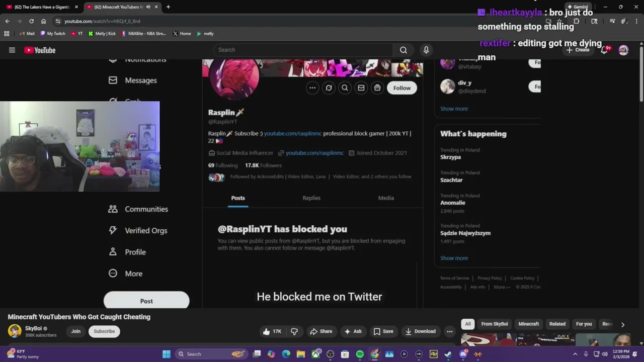Switch to The Lakers Have a Gigantic tab

coord(41,7)
